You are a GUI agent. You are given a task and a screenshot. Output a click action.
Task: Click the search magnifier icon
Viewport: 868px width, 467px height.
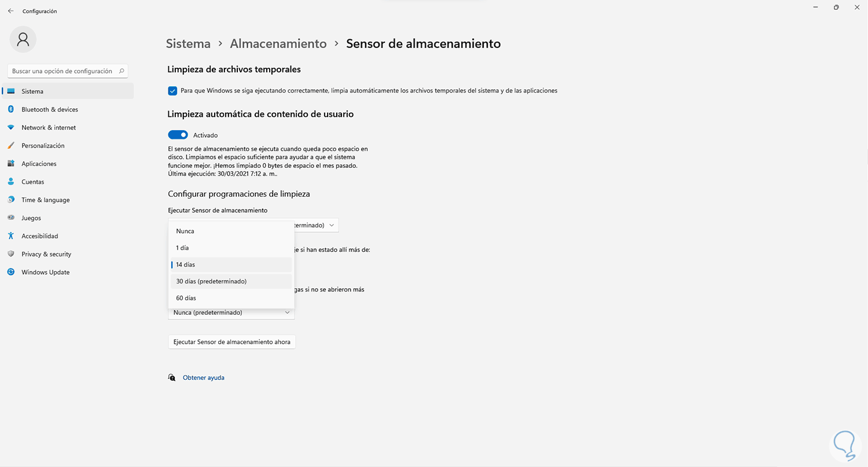[122, 71]
